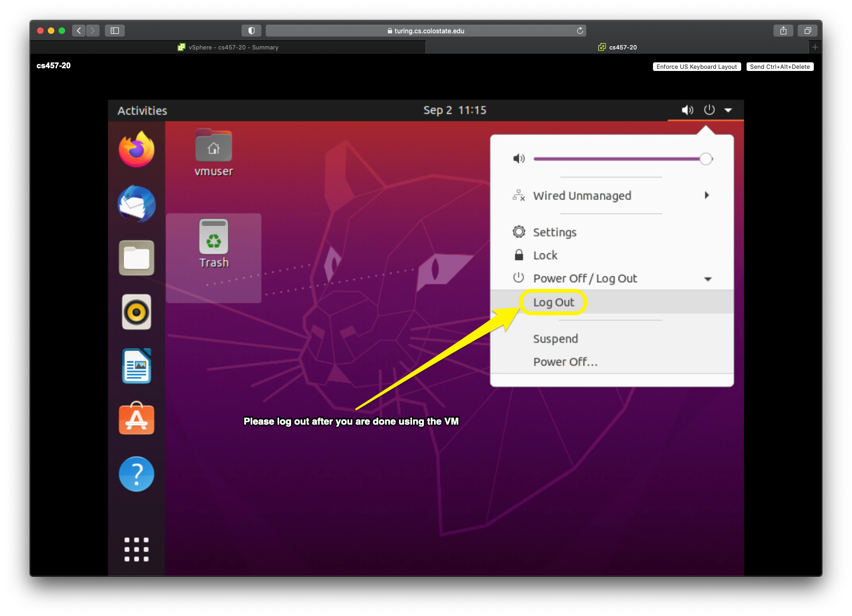The width and height of the screenshot is (852, 616).
Task: Open the Files manager dock icon
Action: 137,258
